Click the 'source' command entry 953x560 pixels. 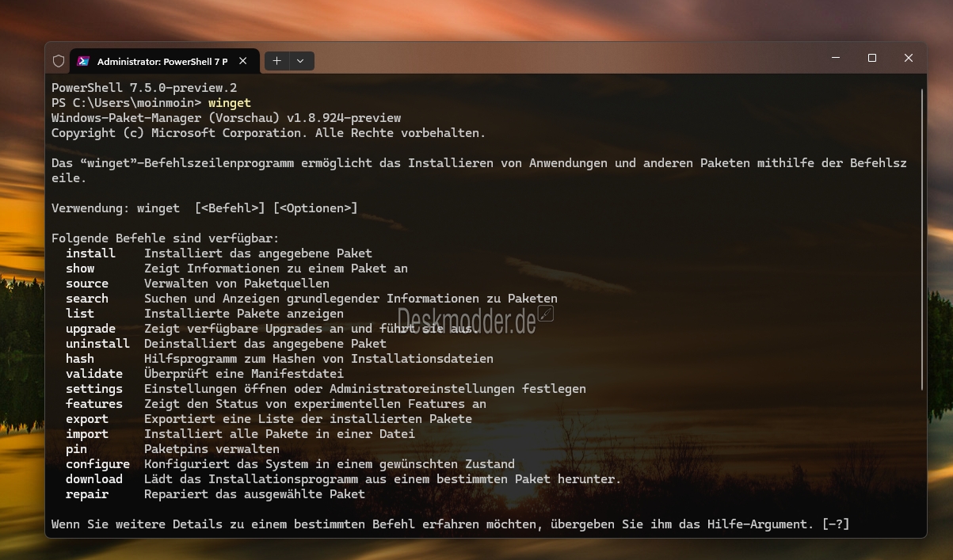(x=87, y=284)
